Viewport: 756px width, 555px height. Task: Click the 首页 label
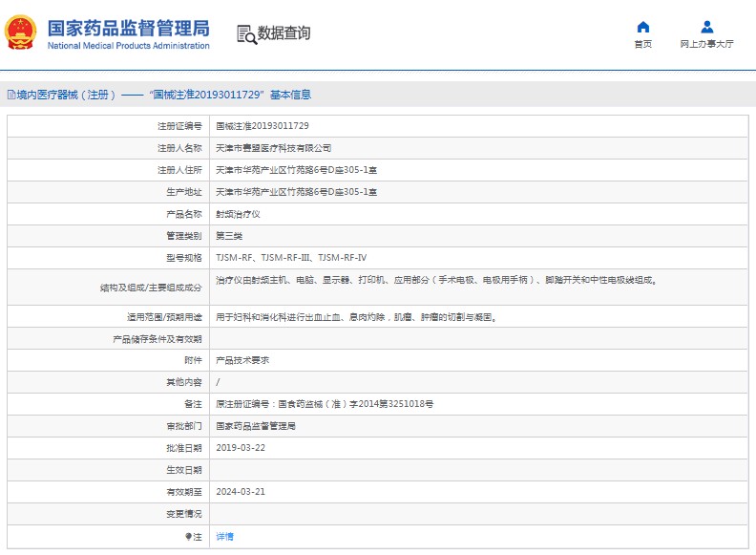pos(642,44)
